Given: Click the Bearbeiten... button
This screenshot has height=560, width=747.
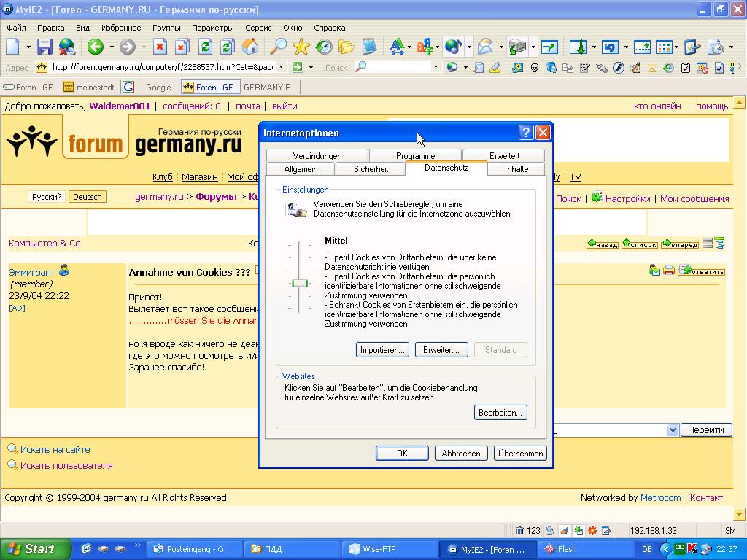Looking at the screenshot, I should click(x=500, y=413).
